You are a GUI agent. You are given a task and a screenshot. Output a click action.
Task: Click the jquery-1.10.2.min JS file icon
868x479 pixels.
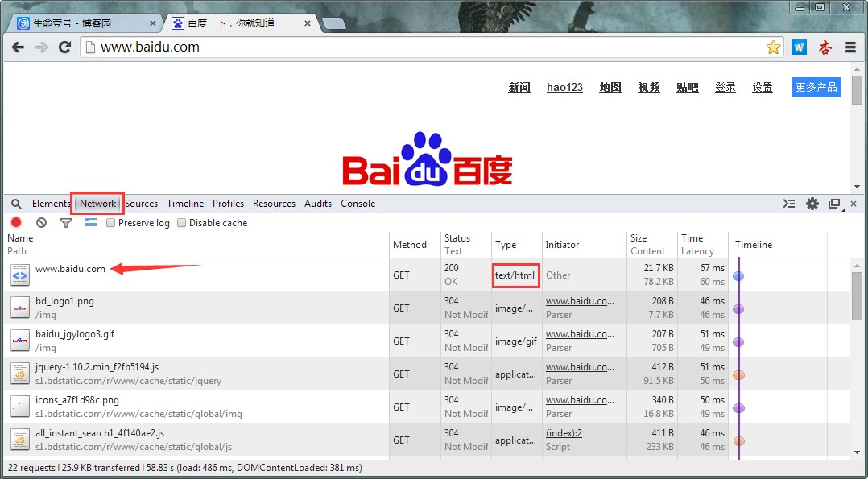pos(20,374)
